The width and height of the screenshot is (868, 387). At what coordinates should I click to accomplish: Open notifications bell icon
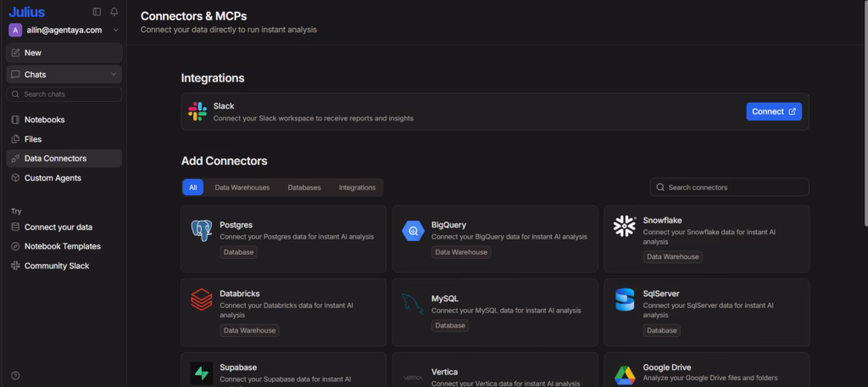click(x=114, y=12)
